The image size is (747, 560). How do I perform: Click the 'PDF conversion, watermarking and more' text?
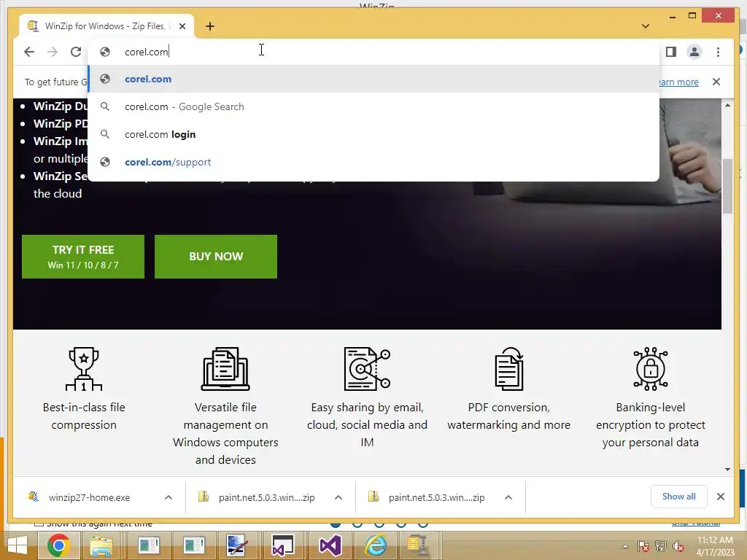tap(508, 416)
